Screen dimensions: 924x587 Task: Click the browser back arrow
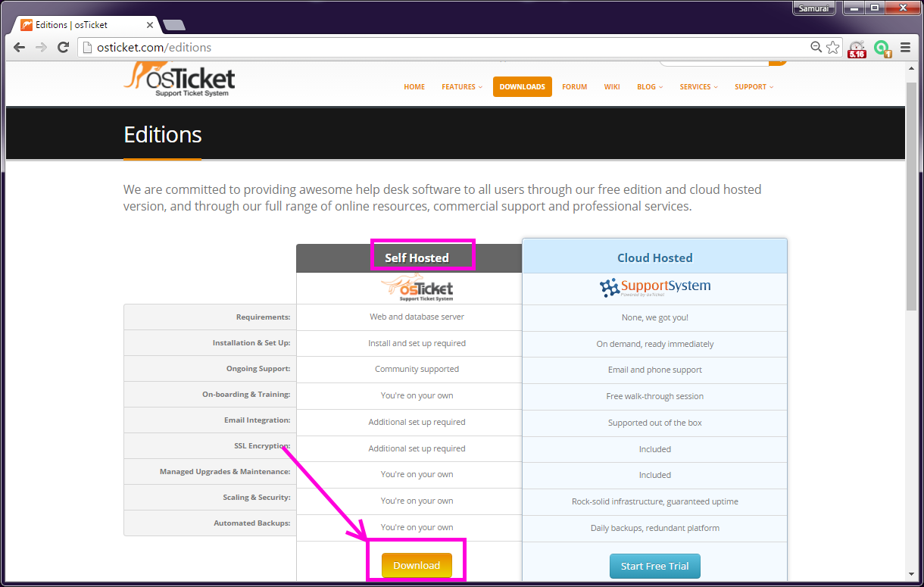(x=19, y=47)
